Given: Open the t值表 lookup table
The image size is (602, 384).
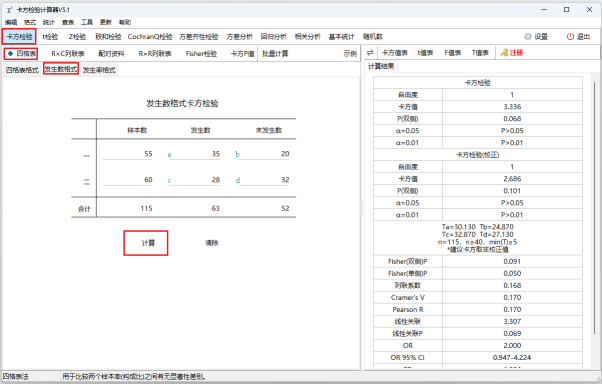Looking at the screenshot, I should tap(425, 53).
